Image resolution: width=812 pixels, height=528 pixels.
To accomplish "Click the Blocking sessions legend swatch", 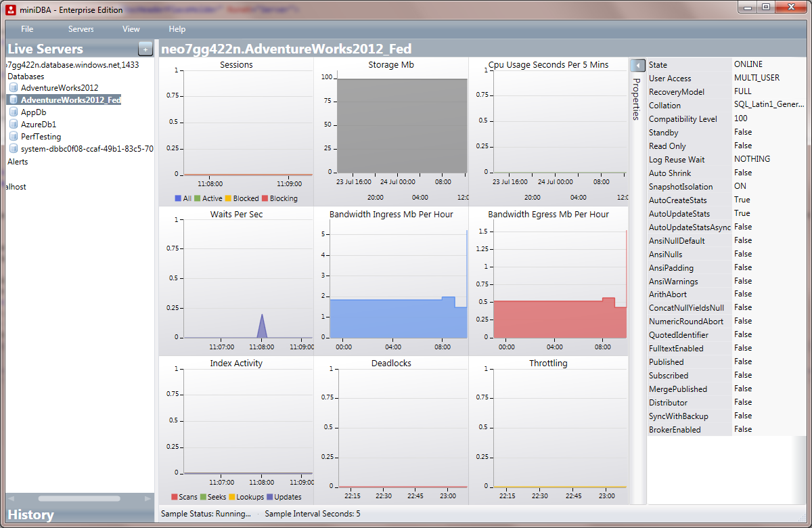I will (265, 198).
